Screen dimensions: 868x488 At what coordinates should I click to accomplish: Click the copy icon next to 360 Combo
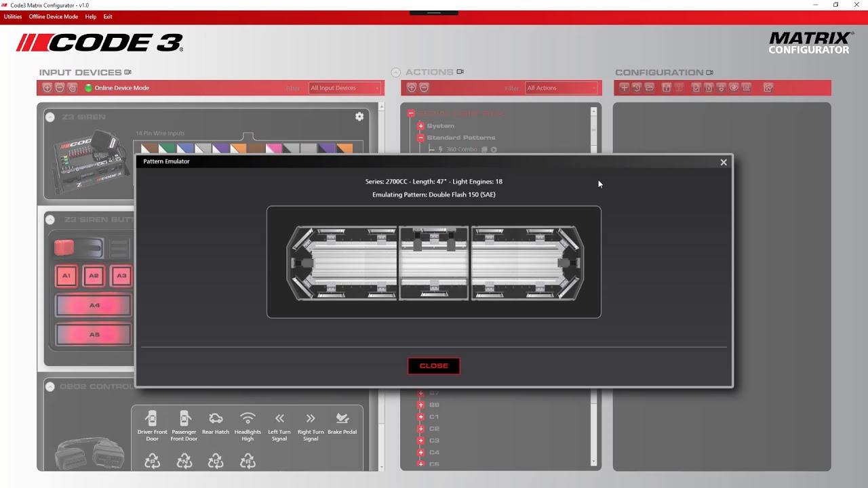click(x=485, y=149)
